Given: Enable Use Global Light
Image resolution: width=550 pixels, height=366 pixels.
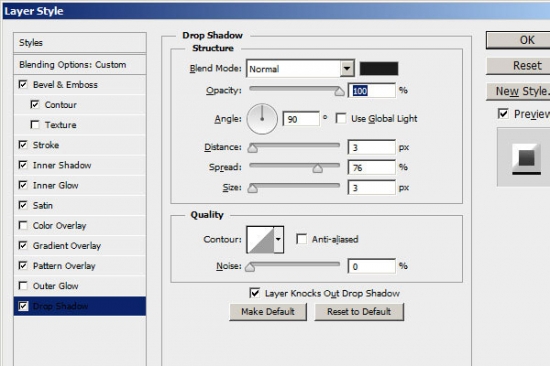Looking at the screenshot, I should 341,118.
